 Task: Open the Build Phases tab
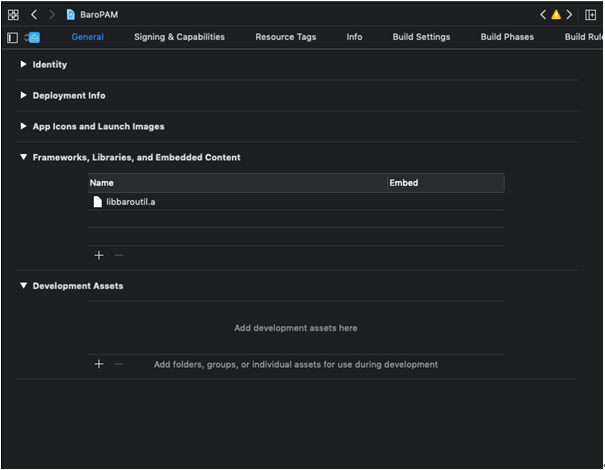(x=507, y=37)
